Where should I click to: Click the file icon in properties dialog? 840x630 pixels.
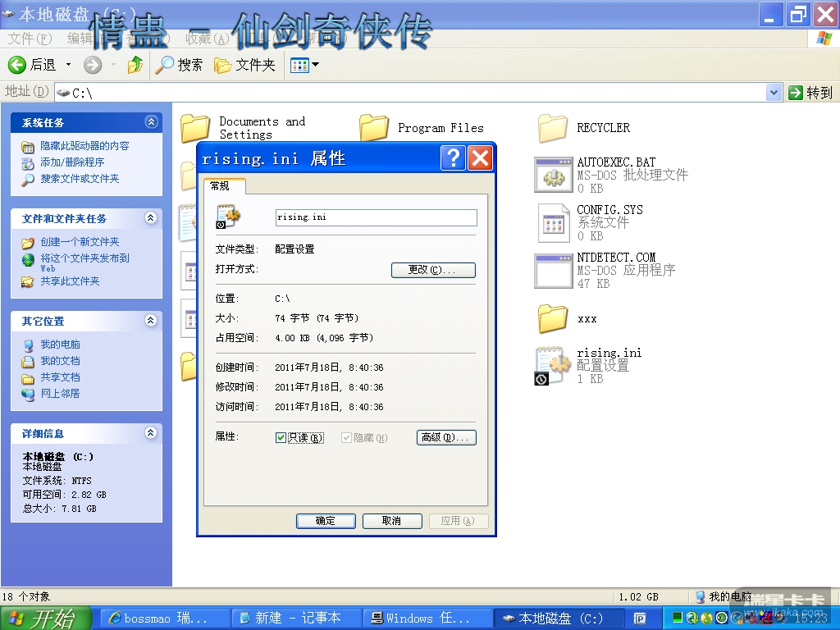pos(228,217)
